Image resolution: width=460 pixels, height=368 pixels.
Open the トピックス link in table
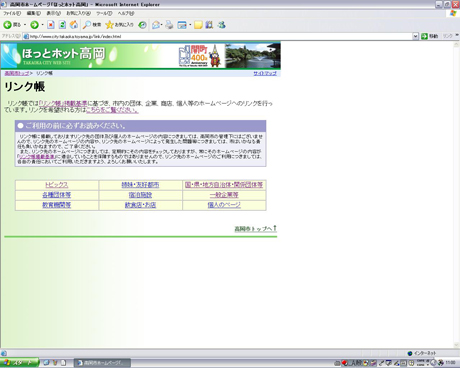57,185
